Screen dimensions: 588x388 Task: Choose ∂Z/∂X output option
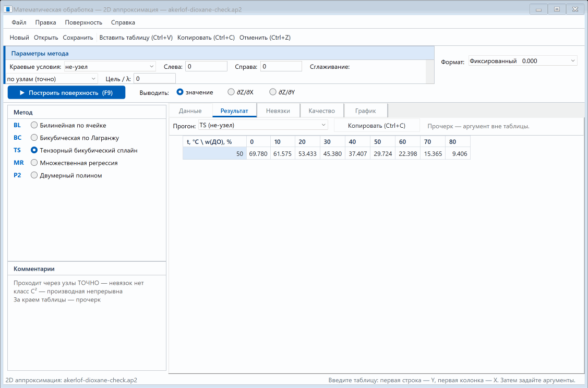[241, 92]
